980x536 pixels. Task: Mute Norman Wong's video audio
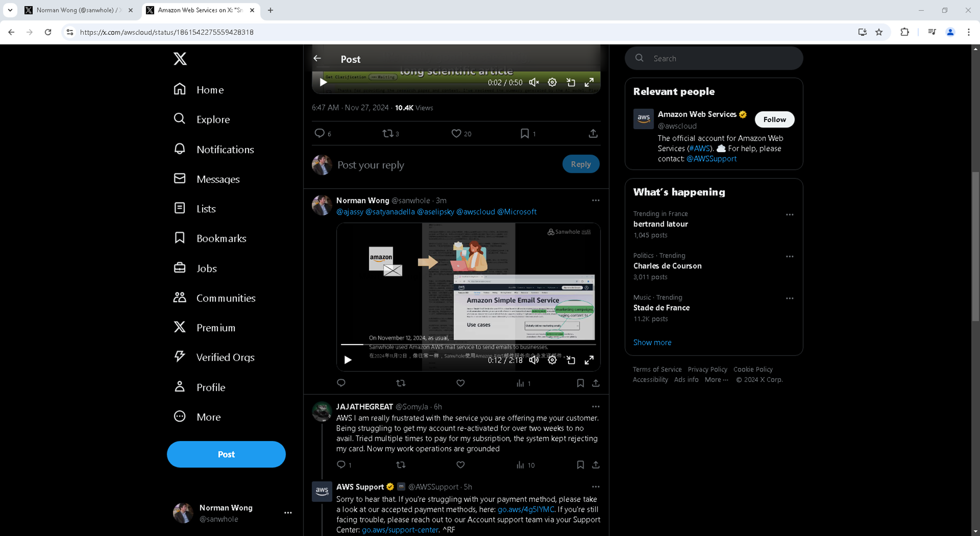(534, 360)
